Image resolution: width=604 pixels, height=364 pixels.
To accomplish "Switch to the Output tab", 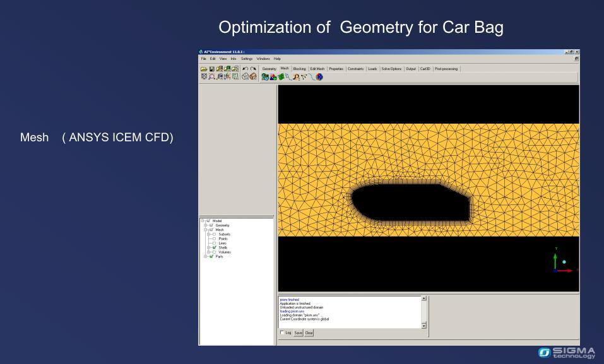I will [411, 69].
